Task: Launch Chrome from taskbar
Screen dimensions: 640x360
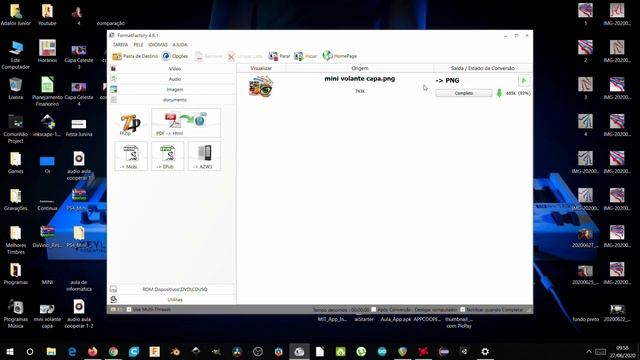Action: click(x=113, y=351)
